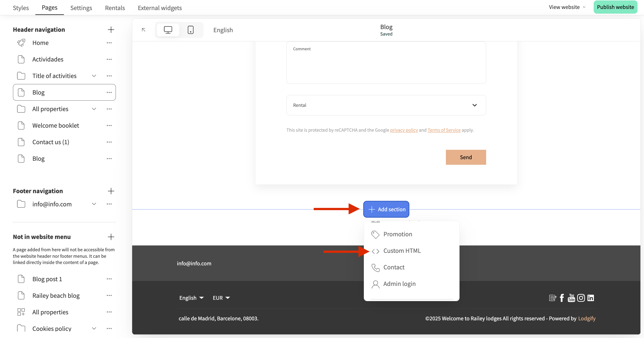Open the Rental dropdown field
The height and width of the screenshot is (338, 644).
coord(386,105)
